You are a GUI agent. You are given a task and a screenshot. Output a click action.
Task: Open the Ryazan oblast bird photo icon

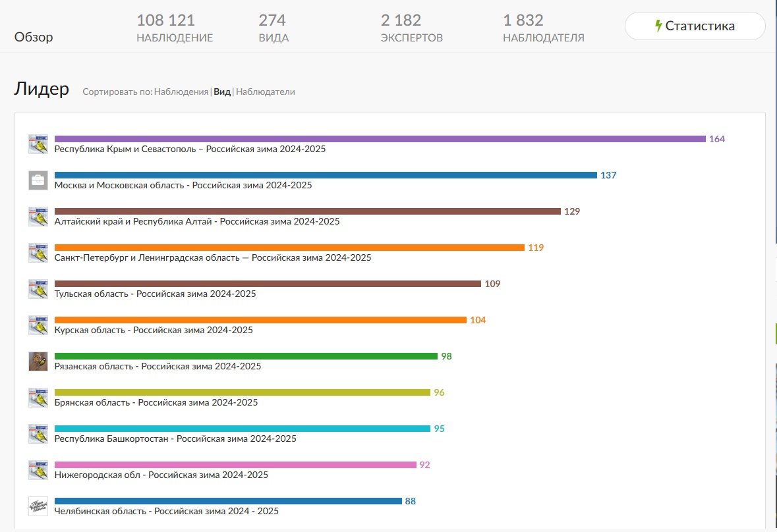click(38, 361)
